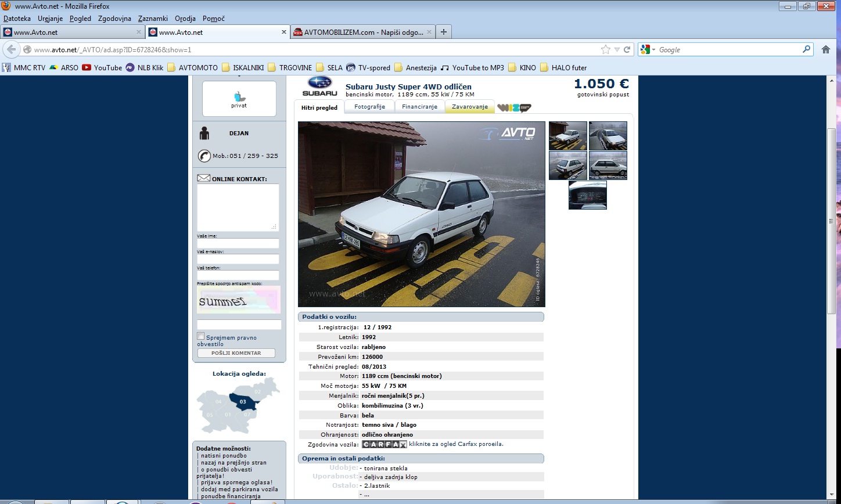Click the phone icon next to Mob. number

[x=204, y=156]
